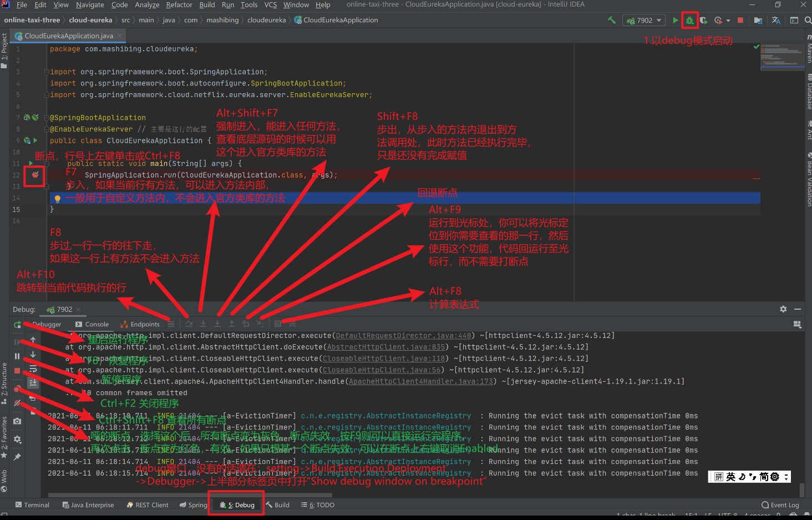Rerun the debug session with the rerun icon

pos(17,324)
